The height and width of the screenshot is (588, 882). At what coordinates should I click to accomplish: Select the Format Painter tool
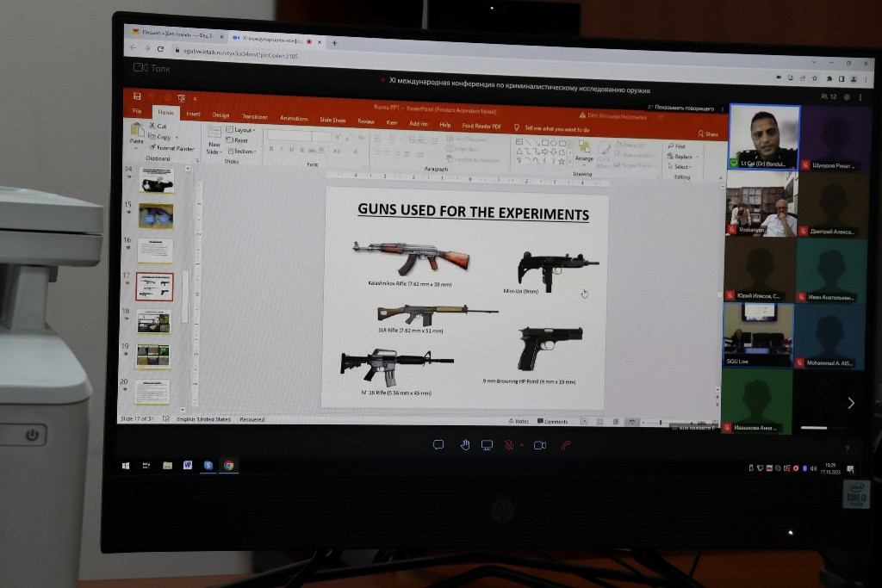pos(172,148)
